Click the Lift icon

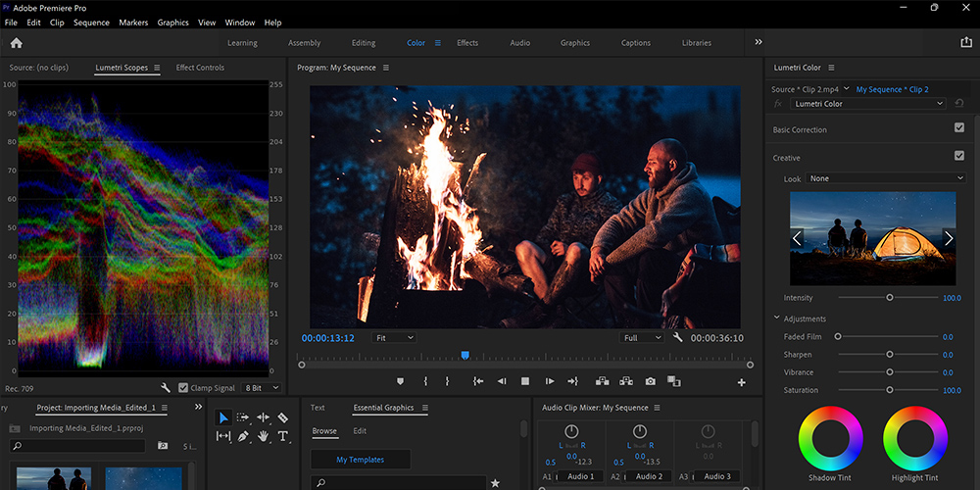pos(603,381)
